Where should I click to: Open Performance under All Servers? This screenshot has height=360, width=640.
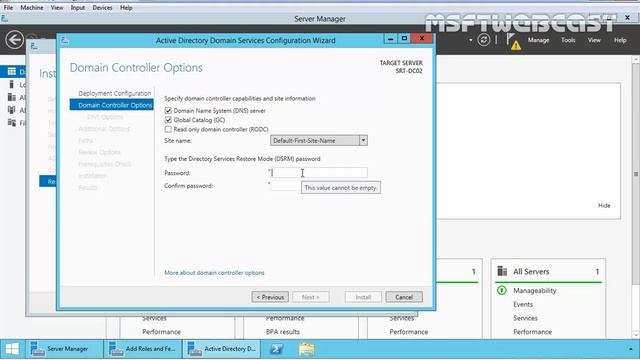[x=532, y=332]
